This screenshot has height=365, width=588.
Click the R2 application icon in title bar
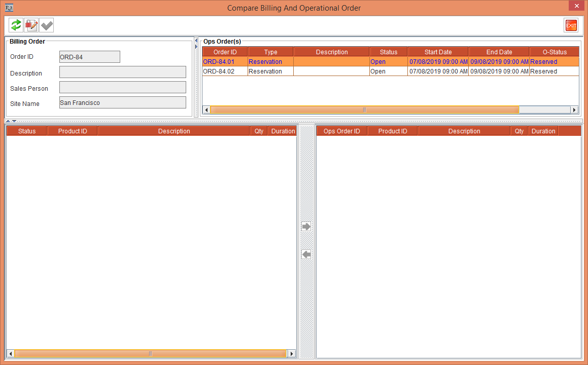tap(8, 8)
